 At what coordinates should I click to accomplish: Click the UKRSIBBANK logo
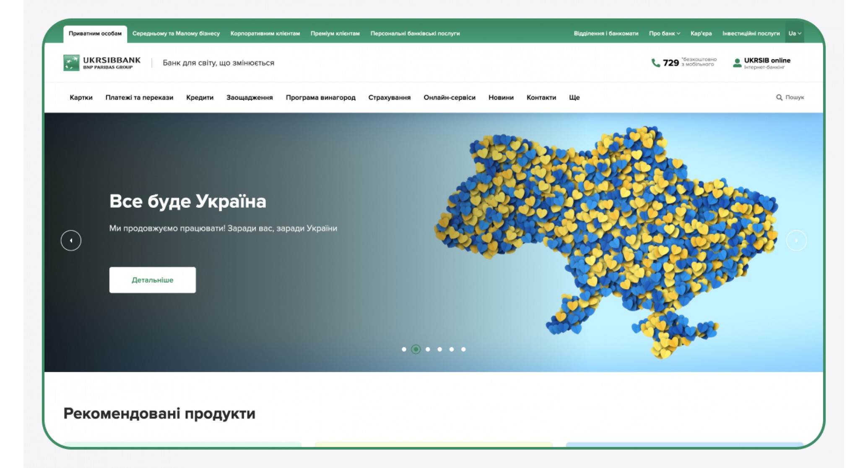[102, 63]
